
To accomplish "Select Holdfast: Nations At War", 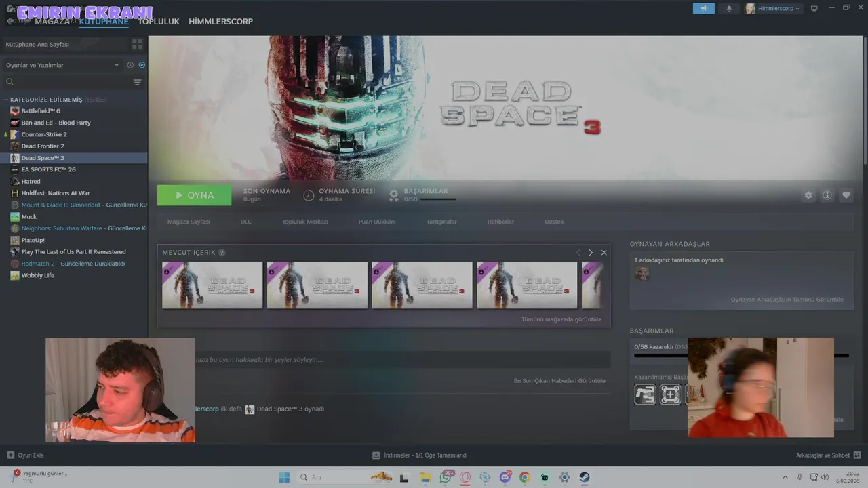I will click(56, 193).
